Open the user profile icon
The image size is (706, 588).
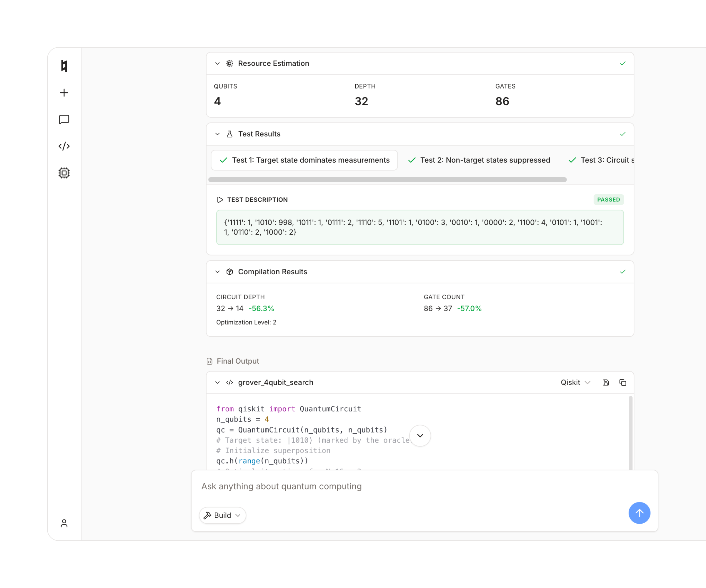(64, 524)
